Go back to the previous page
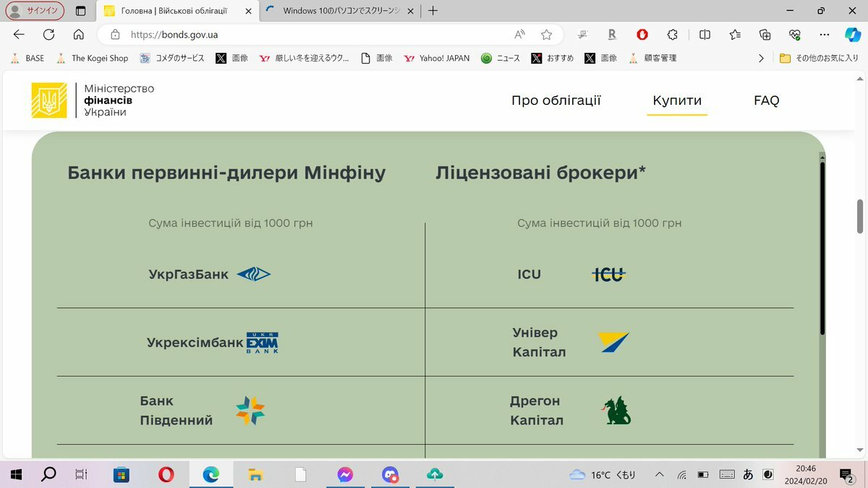The height and width of the screenshot is (488, 868). [19, 34]
